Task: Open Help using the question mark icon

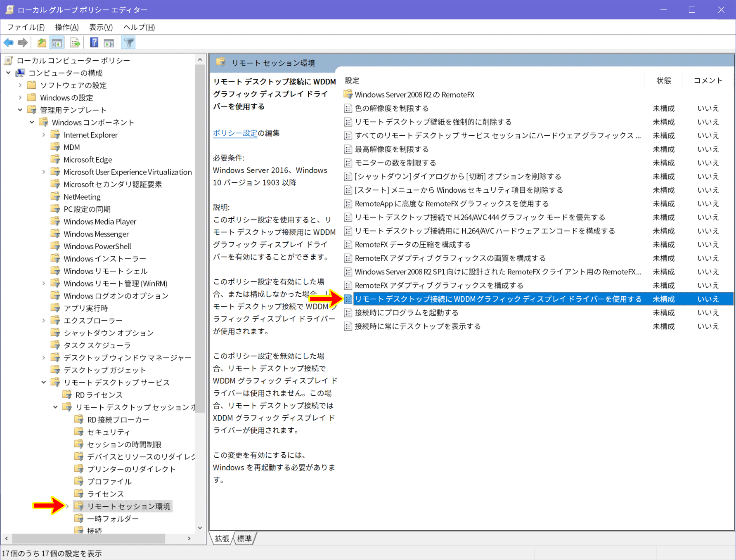Action: point(94,43)
